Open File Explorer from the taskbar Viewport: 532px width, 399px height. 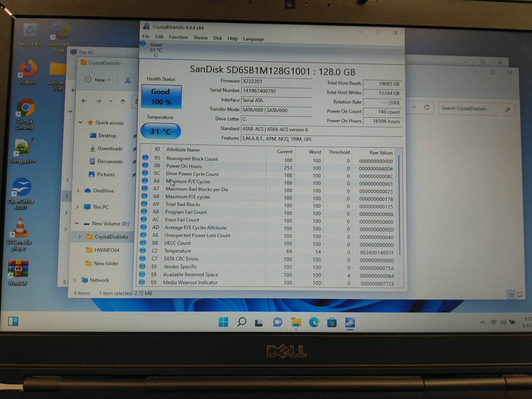[x=296, y=322]
